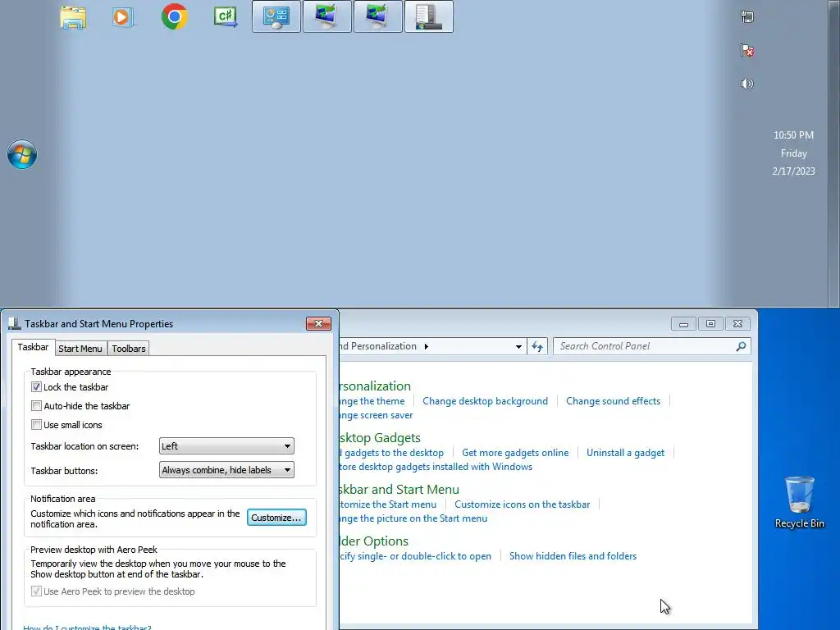Click the Personalization breadcrumb in address bar
840x630 pixels.
point(378,347)
